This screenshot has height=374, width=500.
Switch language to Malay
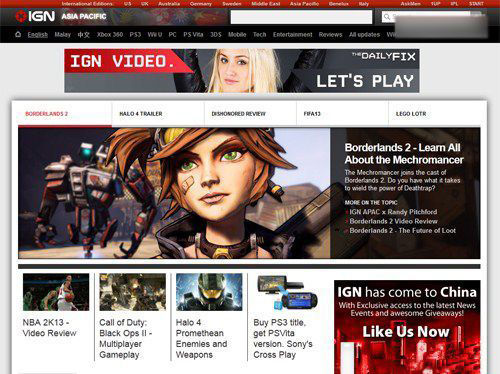click(63, 35)
